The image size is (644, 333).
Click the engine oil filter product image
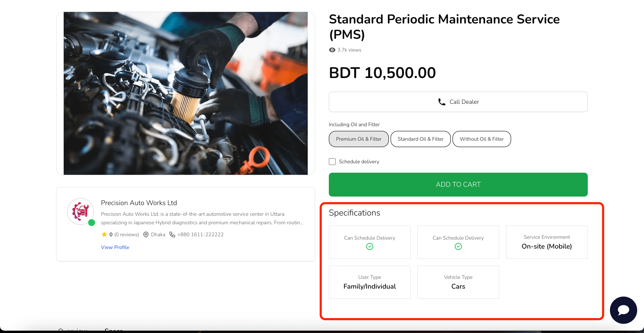coord(185,93)
